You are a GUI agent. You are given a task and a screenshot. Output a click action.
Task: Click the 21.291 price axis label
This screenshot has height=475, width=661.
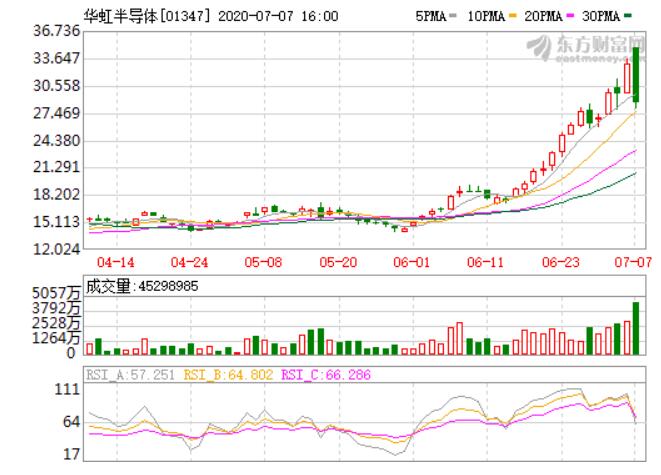tap(56, 167)
